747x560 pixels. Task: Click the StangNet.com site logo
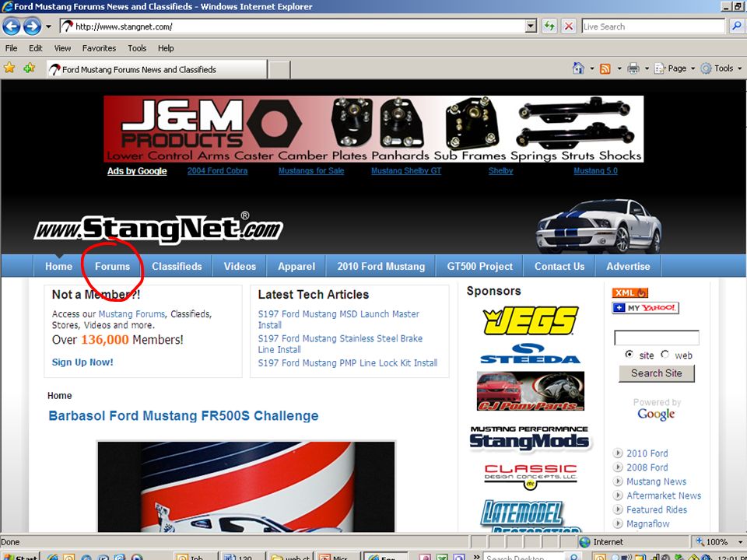pyautogui.click(x=159, y=229)
